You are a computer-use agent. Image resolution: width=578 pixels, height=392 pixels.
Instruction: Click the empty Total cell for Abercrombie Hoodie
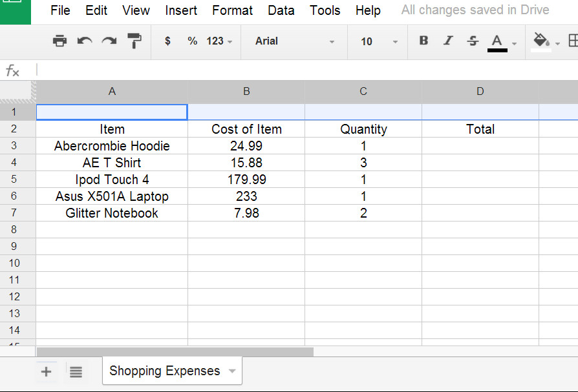point(480,146)
